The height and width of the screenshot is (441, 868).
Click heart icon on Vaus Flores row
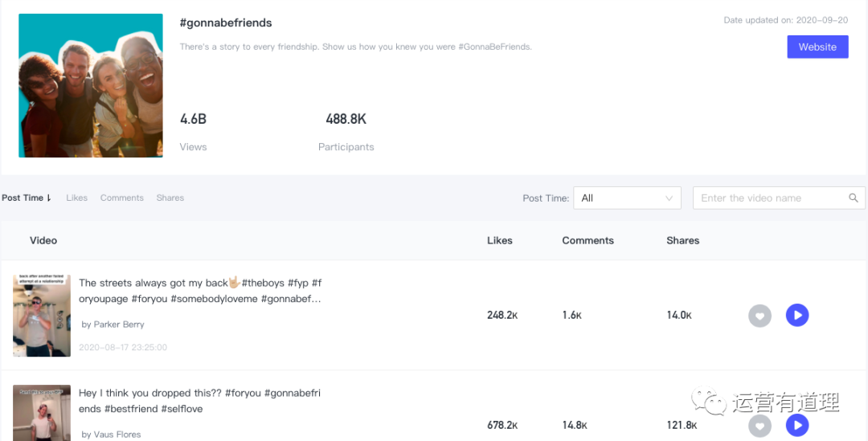coord(759,426)
